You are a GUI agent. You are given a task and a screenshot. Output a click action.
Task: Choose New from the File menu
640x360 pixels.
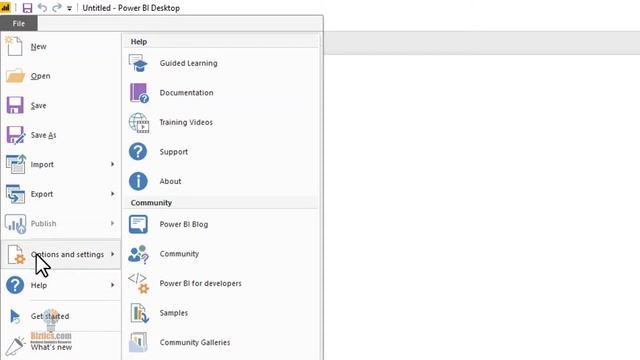tap(61, 46)
